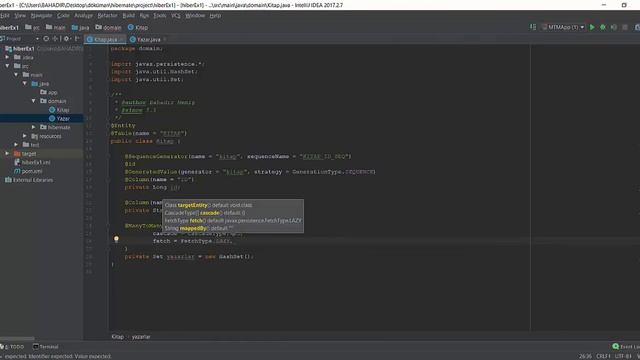Run the application with green play icon
The height and width of the screenshot is (360, 640).
592,27
